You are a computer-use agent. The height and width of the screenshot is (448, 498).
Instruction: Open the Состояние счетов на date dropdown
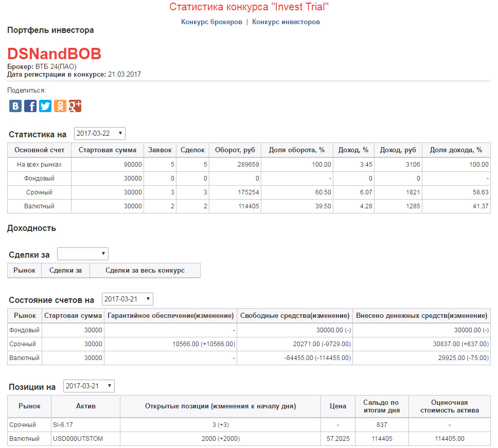pos(128,299)
